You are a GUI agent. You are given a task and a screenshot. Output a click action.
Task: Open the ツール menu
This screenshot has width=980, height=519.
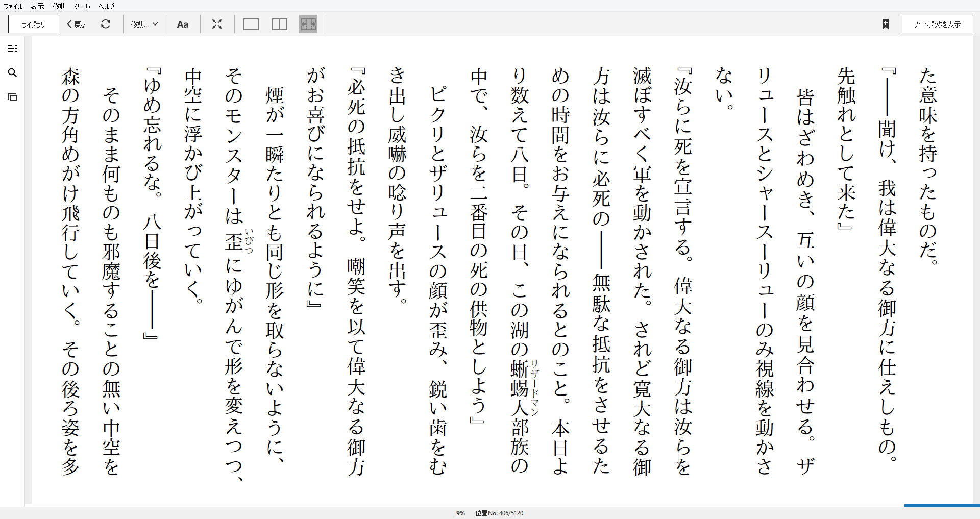[x=82, y=6]
